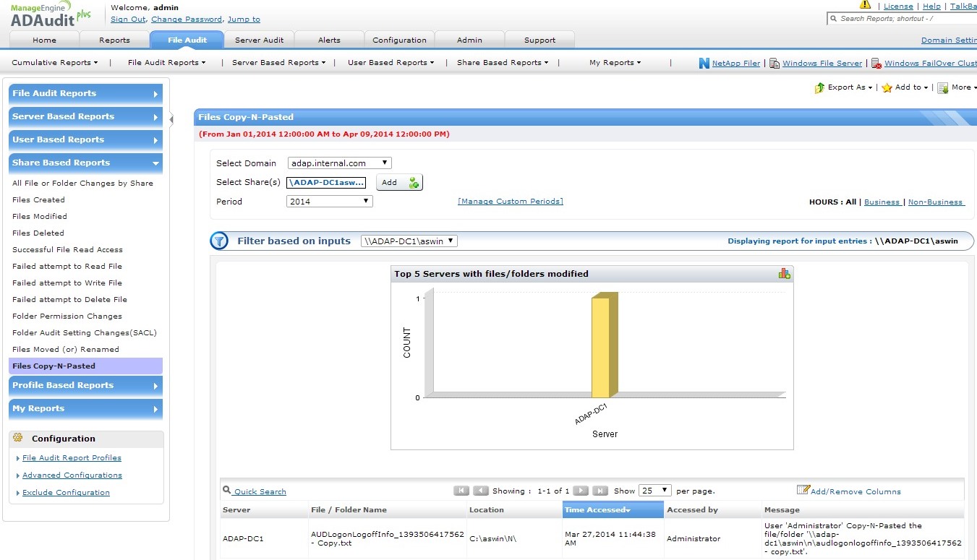Screen dimensions: 977x560
Task: Click the Search Reports input field
Action: tap(904, 19)
